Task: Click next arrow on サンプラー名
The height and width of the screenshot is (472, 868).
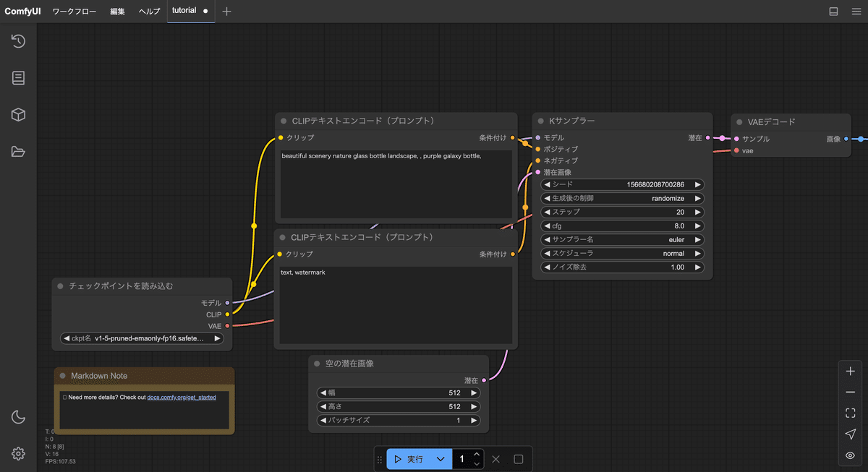Action: click(697, 239)
